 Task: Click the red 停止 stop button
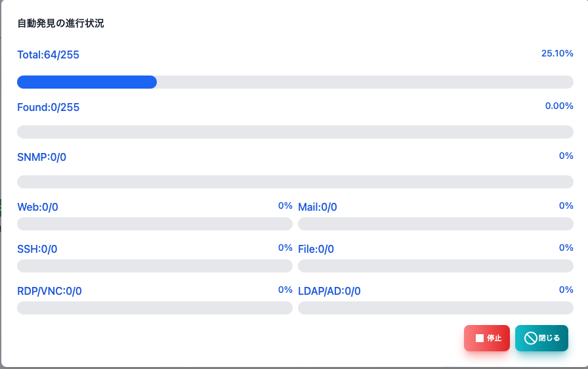[x=487, y=338]
